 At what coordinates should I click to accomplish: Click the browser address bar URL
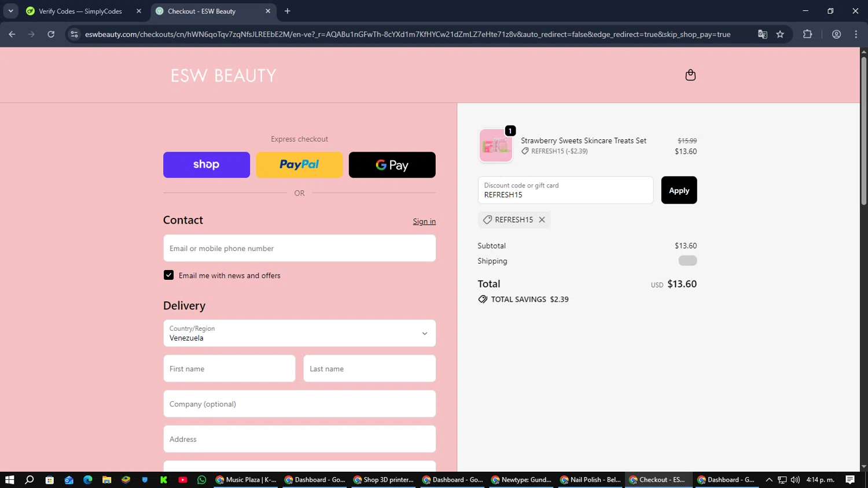click(407, 34)
